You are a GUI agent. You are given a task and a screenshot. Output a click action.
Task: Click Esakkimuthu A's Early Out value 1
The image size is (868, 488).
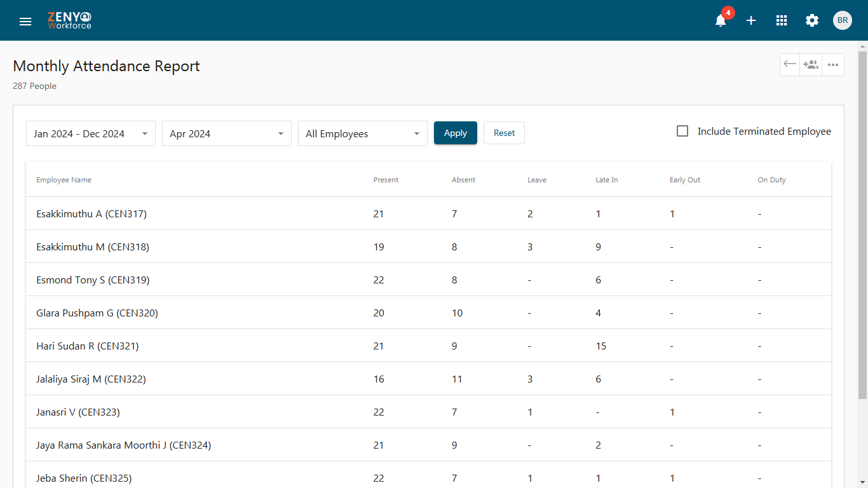[x=672, y=214]
